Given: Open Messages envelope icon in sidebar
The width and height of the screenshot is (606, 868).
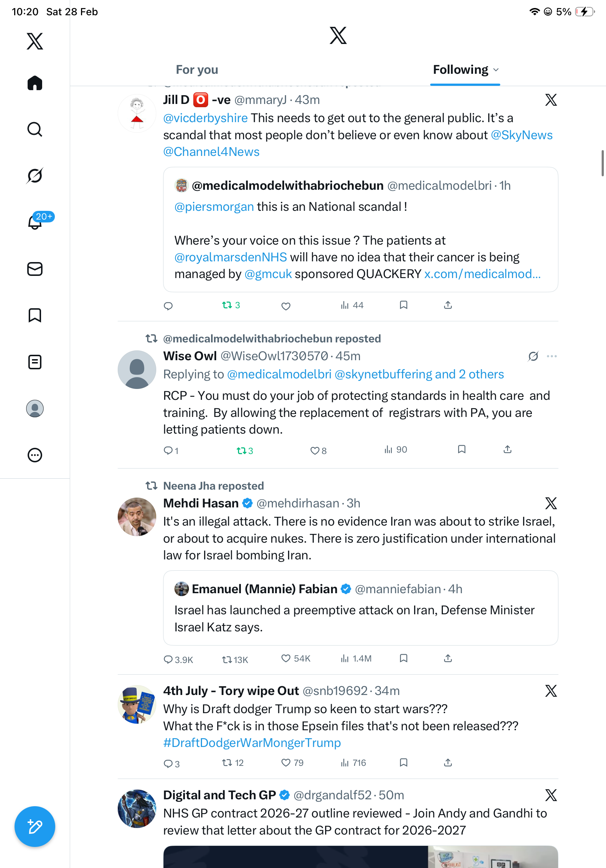Looking at the screenshot, I should (x=35, y=269).
